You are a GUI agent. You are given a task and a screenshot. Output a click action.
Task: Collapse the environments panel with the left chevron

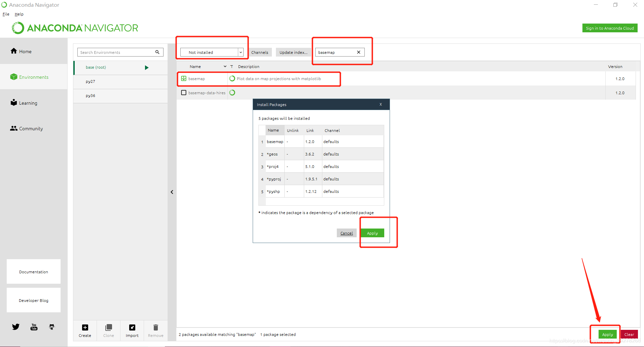click(x=172, y=192)
